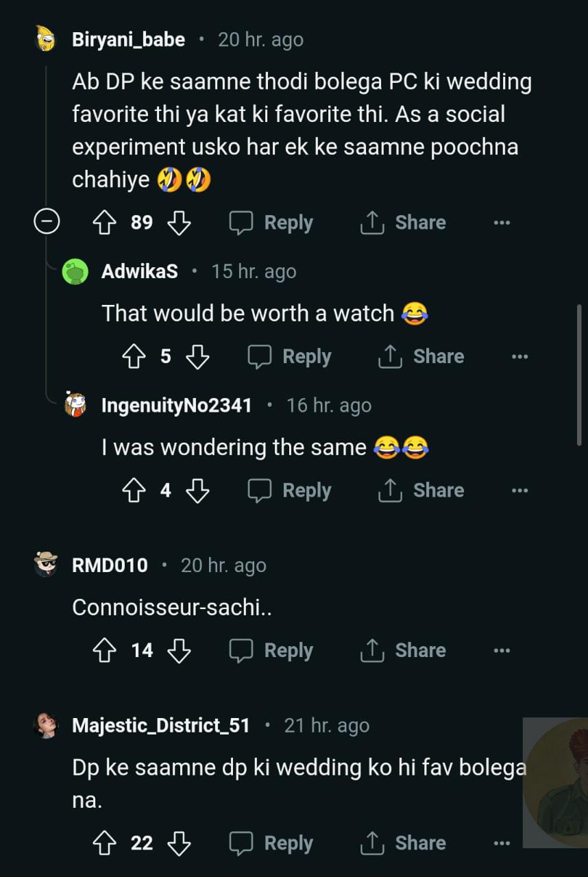Show more options for RMD010's comment

pos(502,651)
